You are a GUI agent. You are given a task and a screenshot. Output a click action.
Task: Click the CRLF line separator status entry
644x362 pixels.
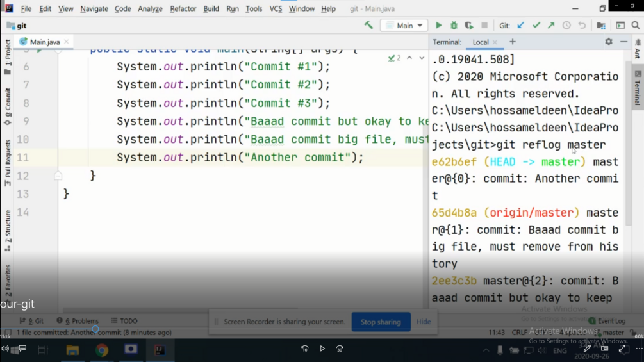point(520,333)
